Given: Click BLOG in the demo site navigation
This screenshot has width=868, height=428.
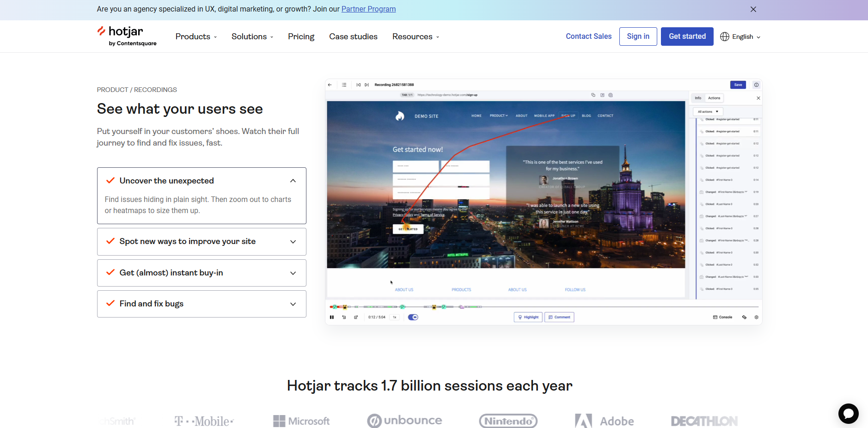Looking at the screenshot, I should pos(586,116).
